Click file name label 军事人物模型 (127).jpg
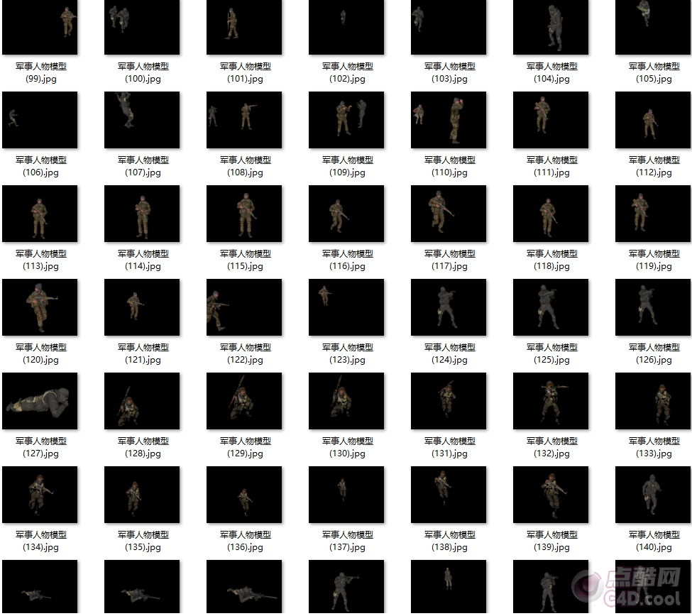 [x=41, y=447]
